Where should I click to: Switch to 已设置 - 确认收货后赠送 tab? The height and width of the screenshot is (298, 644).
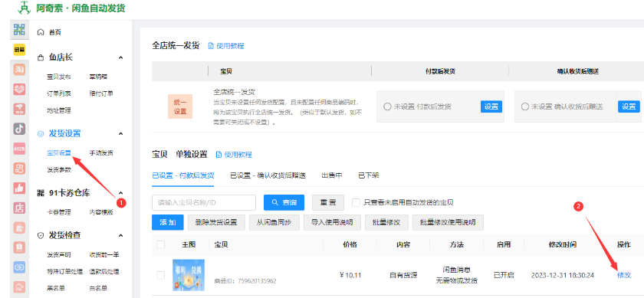pos(268,175)
